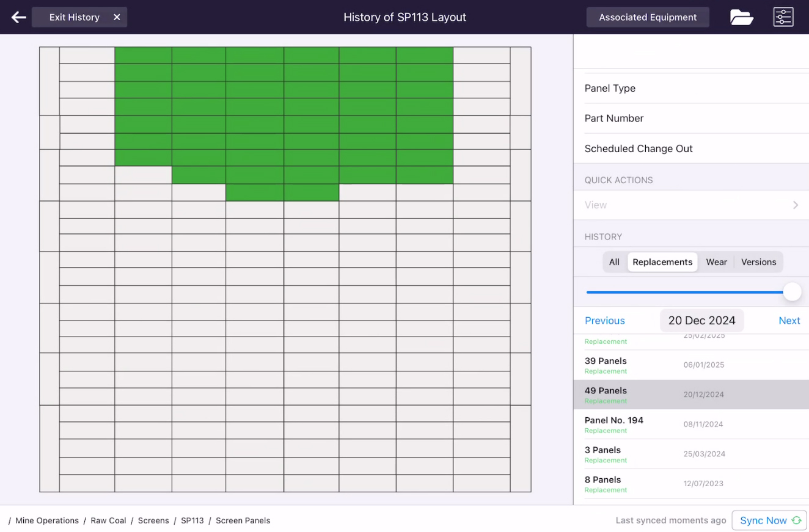This screenshot has width=809, height=532.
Task: Select the Panel No. 194 entry
Action: (x=691, y=425)
